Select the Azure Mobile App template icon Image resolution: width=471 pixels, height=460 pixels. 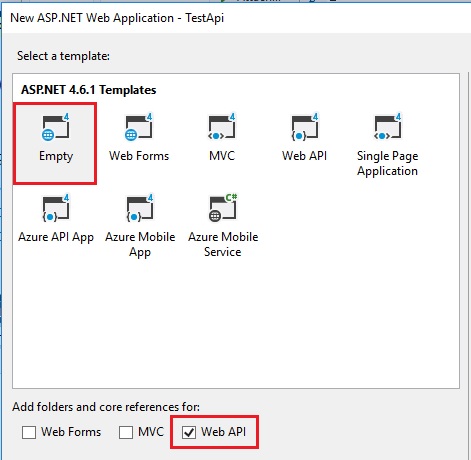coord(140,208)
